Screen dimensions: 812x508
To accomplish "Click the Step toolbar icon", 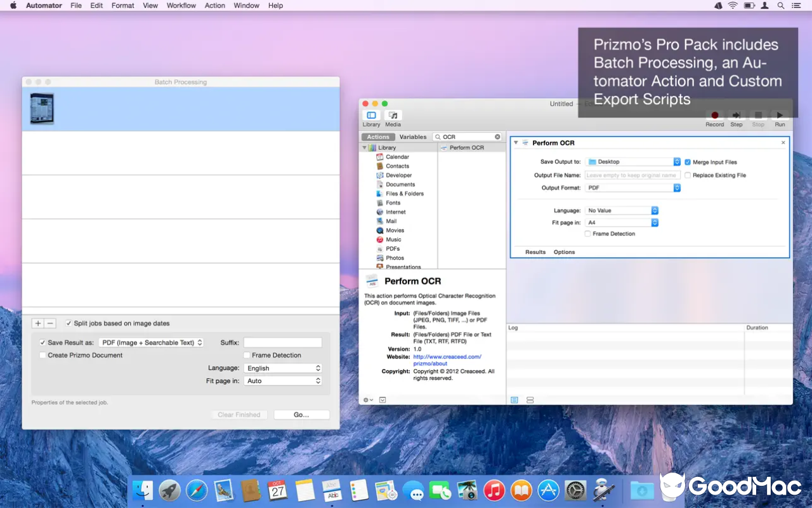I will 736,116.
